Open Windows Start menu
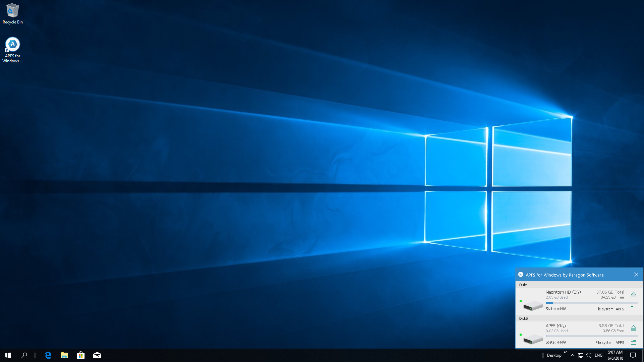Image resolution: width=644 pixels, height=362 pixels. 8,355
